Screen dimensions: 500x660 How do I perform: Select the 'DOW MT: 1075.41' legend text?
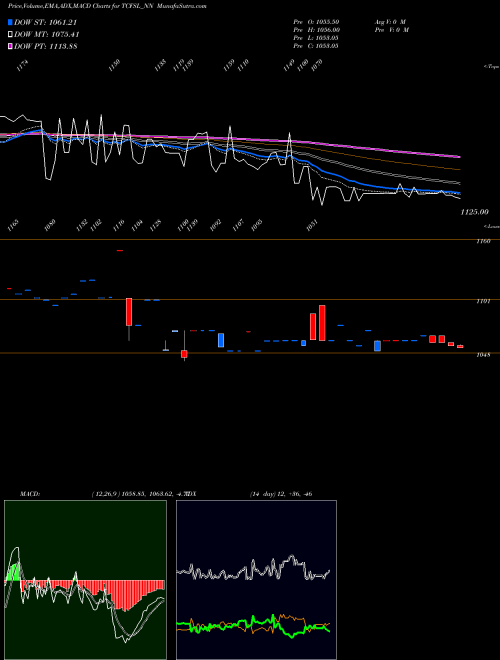click(x=47, y=34)
